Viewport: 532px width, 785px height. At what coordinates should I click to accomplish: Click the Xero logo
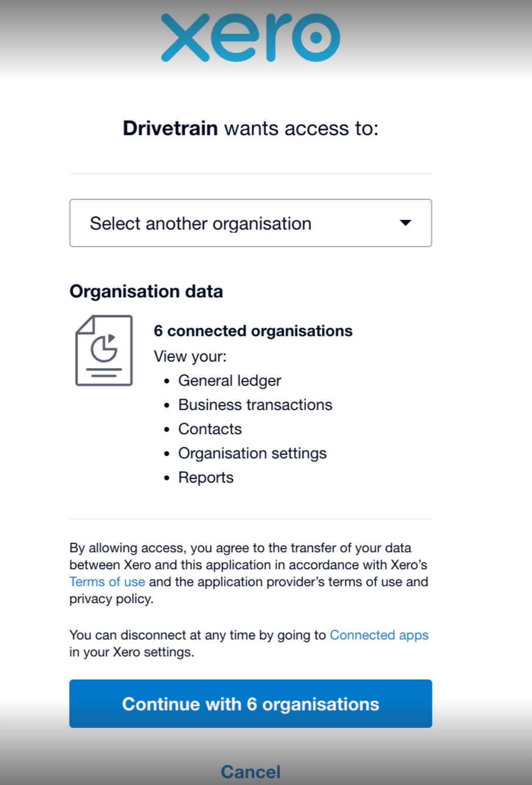(250, 38)
